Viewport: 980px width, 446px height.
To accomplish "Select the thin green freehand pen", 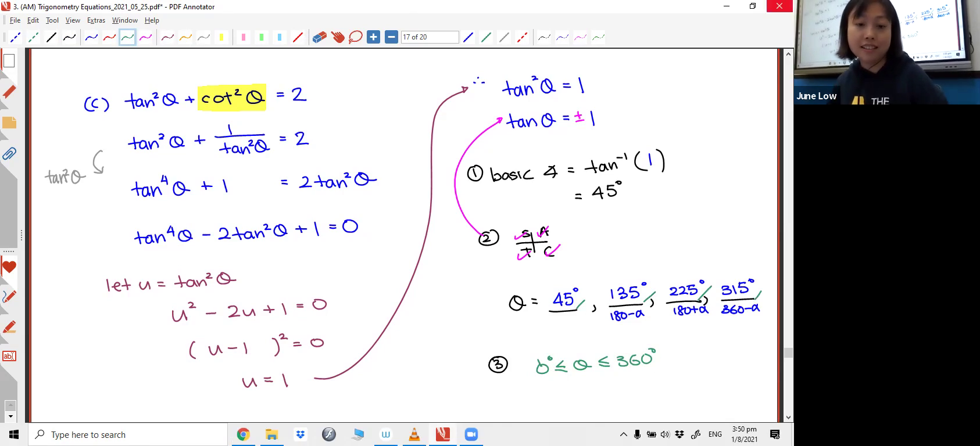I will (598, 37).
